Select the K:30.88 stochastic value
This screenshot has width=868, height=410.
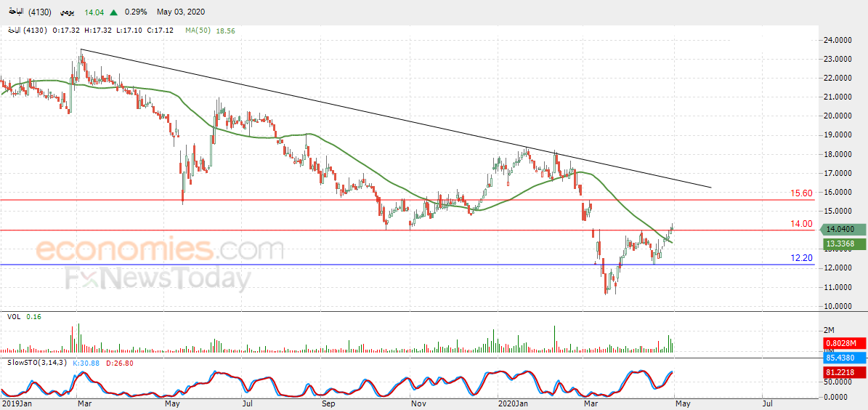(86, 362)
